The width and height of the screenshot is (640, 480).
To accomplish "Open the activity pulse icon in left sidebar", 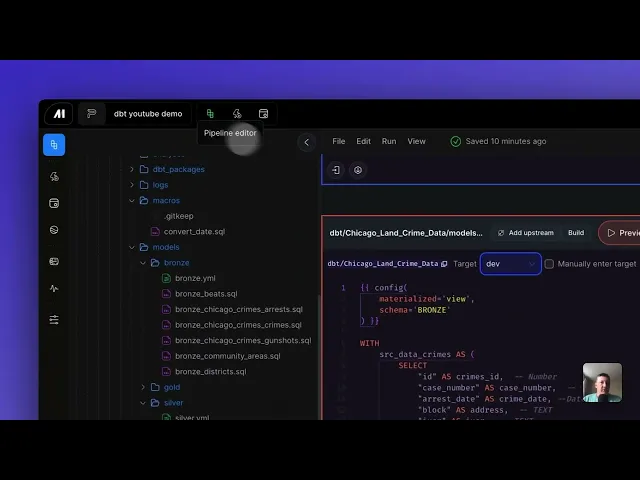I will click(54, 289).
